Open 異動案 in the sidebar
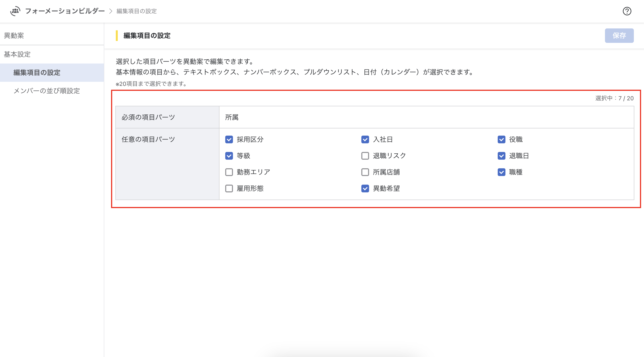This screenshot has height=357, width=644. (14, 35)
